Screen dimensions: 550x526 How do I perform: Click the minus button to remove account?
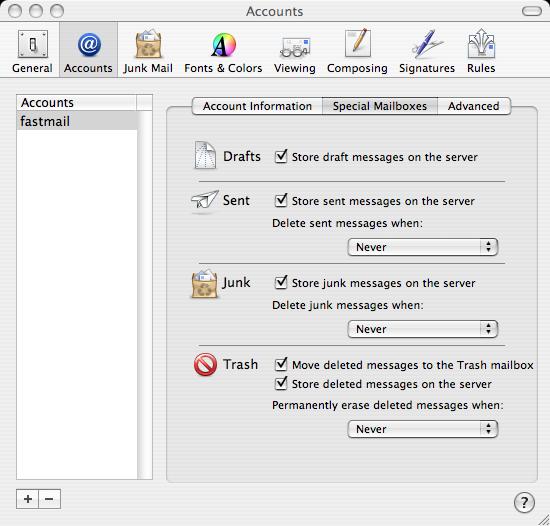49,499
